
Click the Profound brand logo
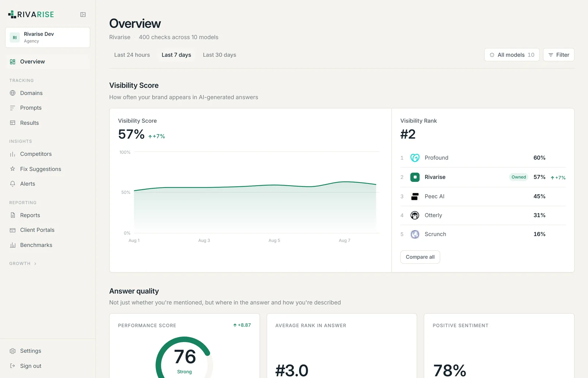click(415, 158)
